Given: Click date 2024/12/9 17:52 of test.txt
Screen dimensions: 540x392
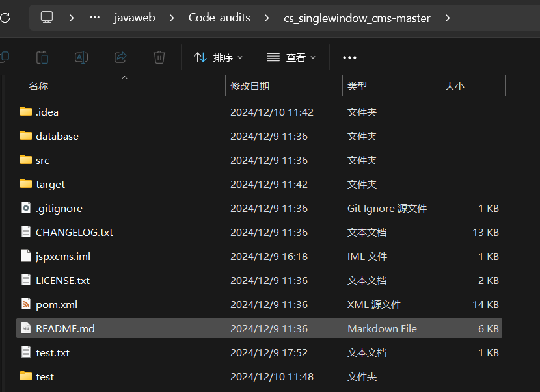Looking at the screenshot, I should (x=269, y=353).
